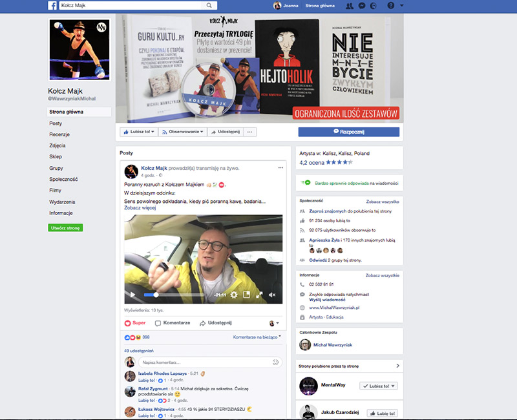Click Wyślij wiadomość link
This screenshot has height=420, width=517.
(327, 300)
